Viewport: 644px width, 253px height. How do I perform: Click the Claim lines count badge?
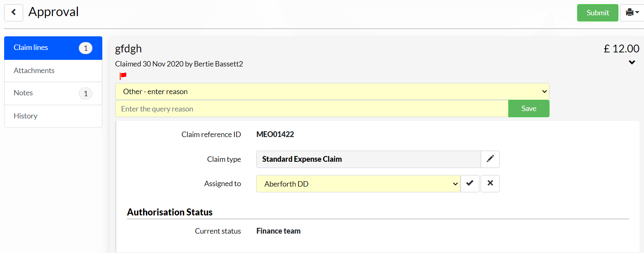(85, 48)
